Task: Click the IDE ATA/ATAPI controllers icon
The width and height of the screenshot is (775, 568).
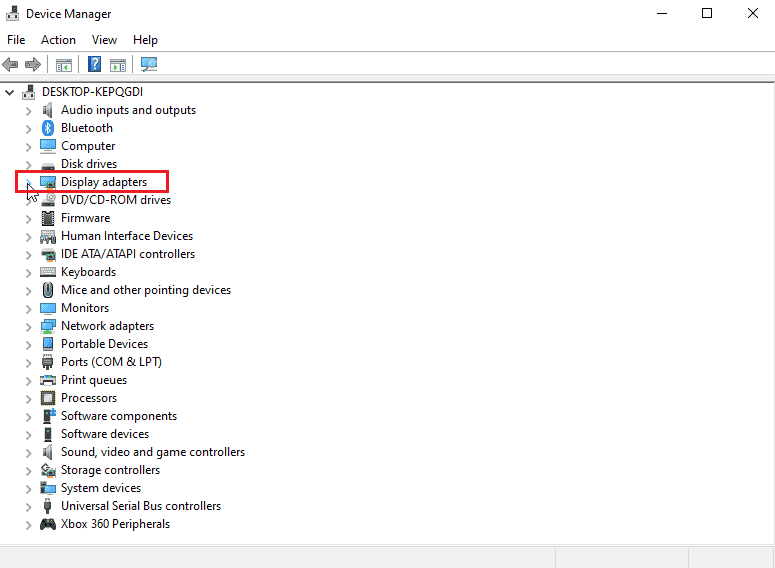Action: click(x=48, y=254)
